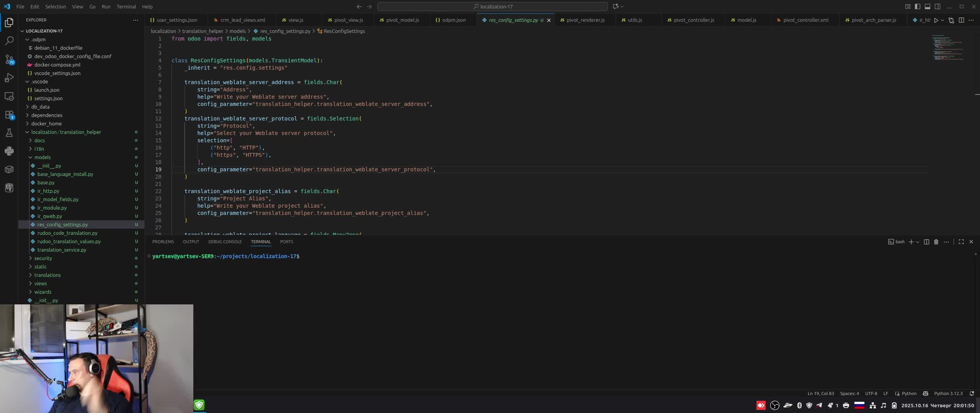Toggle maximized terminal panel size

point(961,242)
